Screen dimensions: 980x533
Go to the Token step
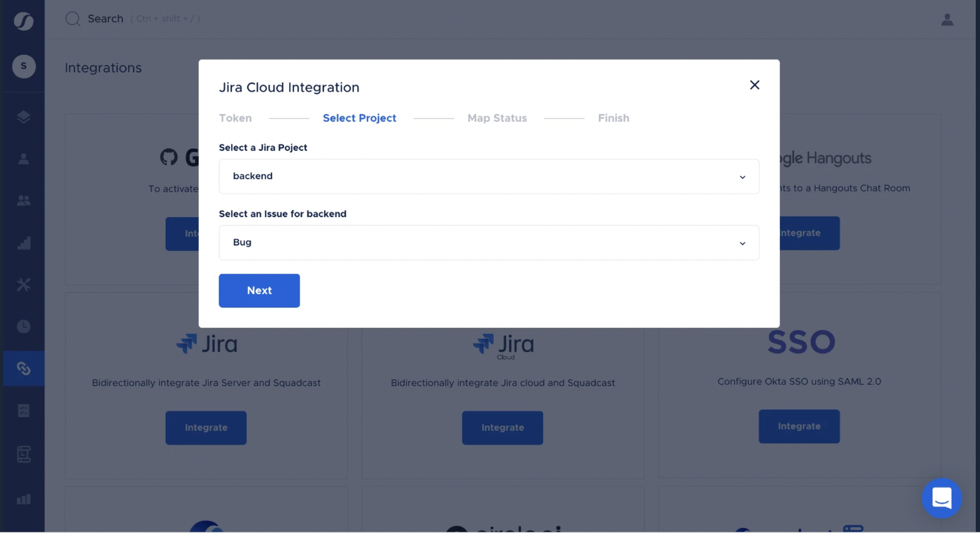[x=235, y=118]
